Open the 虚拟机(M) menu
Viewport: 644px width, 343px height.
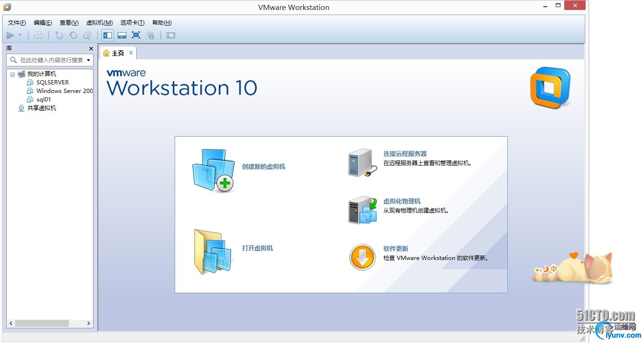point(99,23)
